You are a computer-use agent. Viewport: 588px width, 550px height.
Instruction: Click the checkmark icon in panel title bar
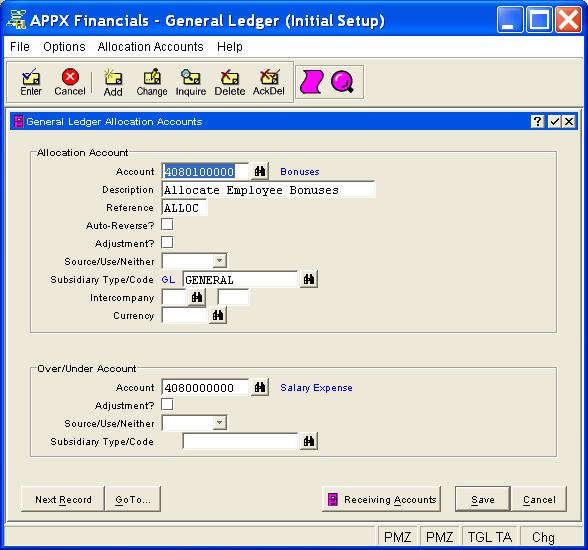(554, 121)
